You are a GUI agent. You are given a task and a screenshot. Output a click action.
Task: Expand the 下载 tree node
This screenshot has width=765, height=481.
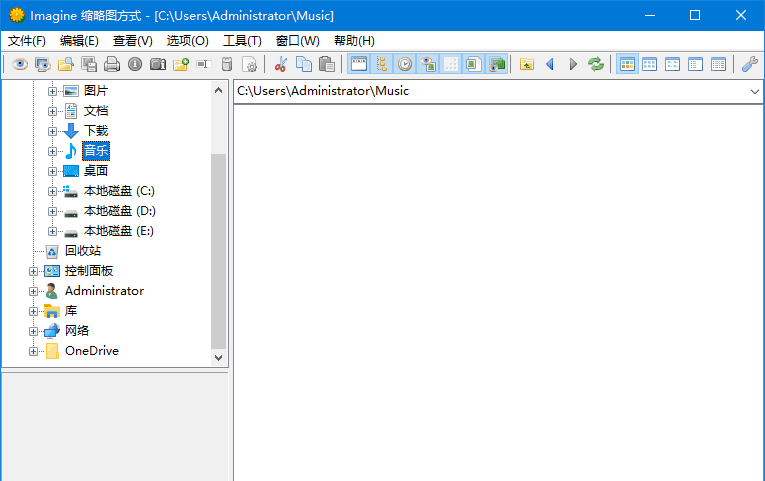click(52, 131)
